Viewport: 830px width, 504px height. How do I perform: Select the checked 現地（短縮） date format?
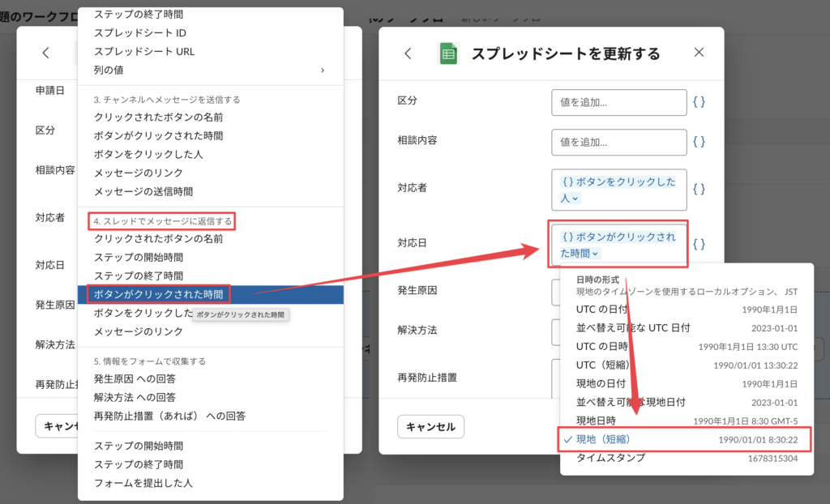pos(602,439)
